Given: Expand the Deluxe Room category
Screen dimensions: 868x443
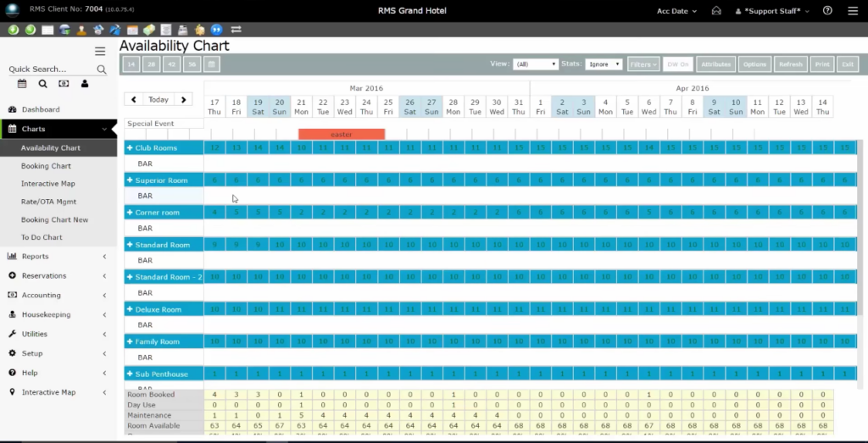Looking at the screenshot, I should coord(130,309).
